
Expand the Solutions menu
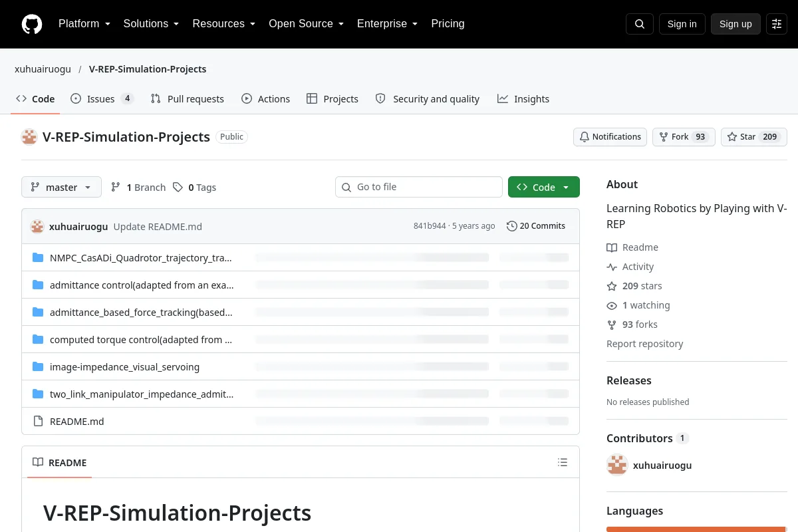point(152,24)
